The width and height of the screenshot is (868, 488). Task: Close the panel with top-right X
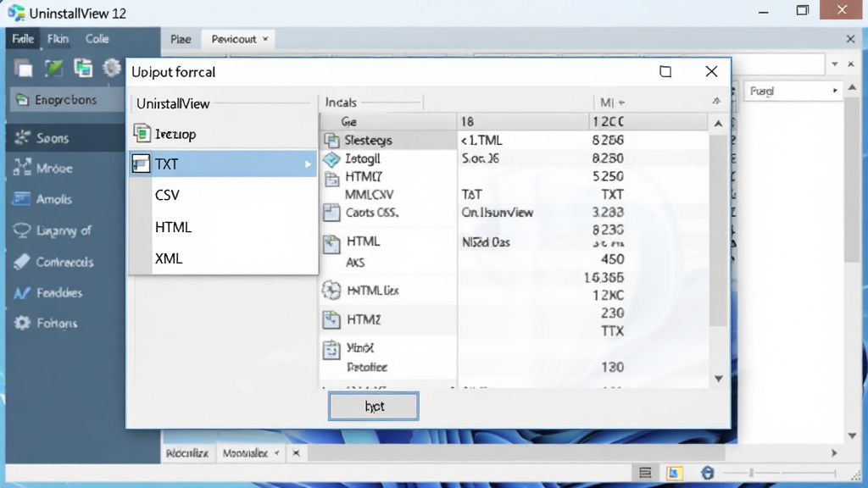point(851,39)
